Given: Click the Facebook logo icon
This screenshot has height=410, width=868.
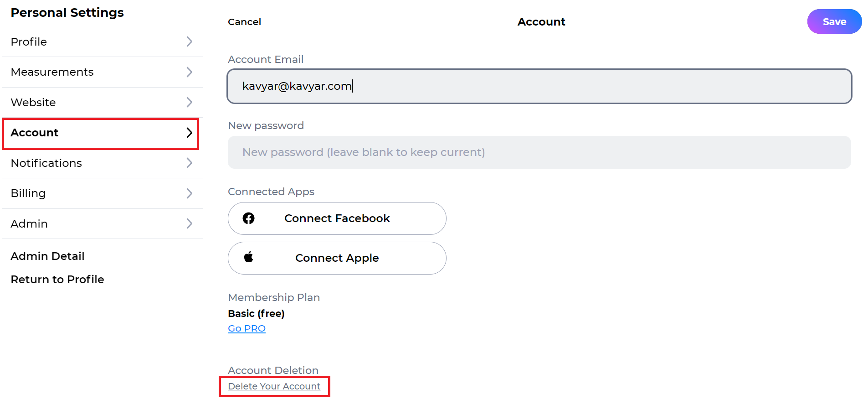Looking at the screenshot, I should click(x=248, y=218).
